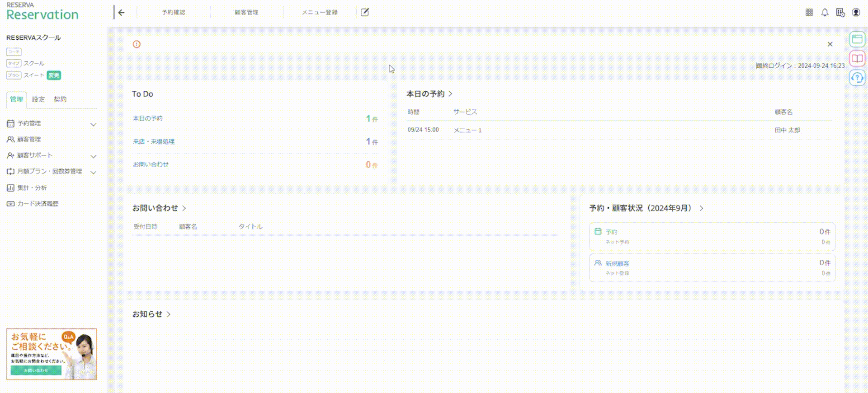Click the RESERVA Reservation logo

tap(42, 12)
